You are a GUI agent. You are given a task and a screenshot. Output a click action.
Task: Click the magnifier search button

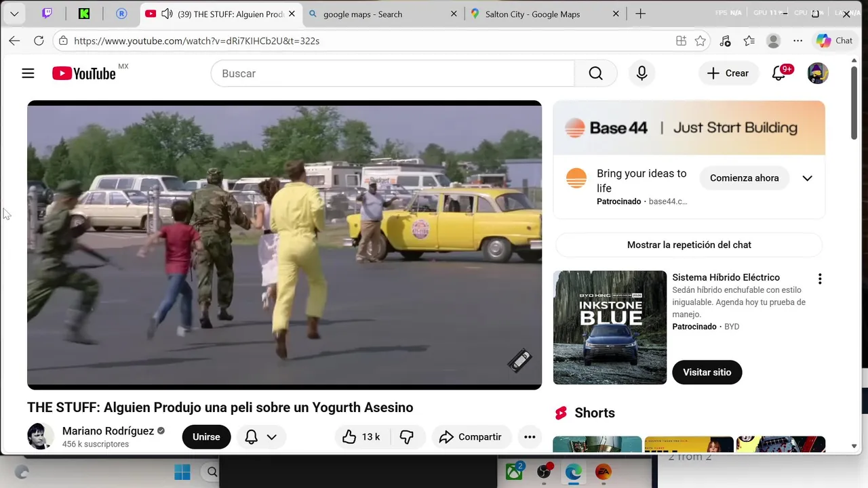coord(595,73)
